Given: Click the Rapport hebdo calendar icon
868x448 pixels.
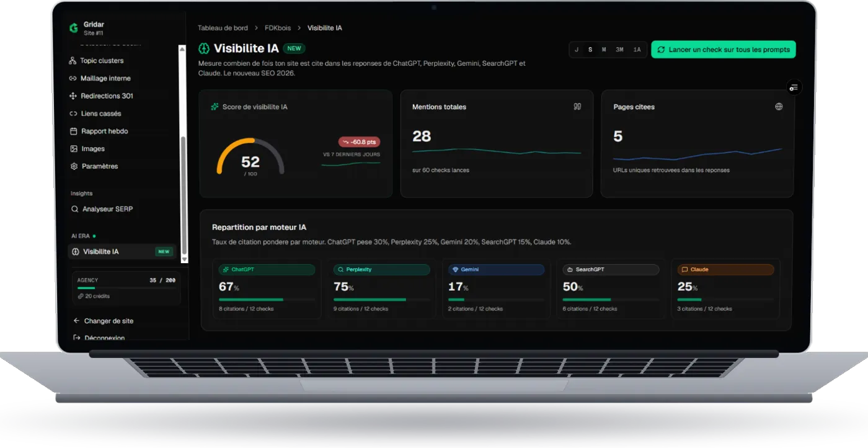Looking at the screenshot, I should [74, 132].
